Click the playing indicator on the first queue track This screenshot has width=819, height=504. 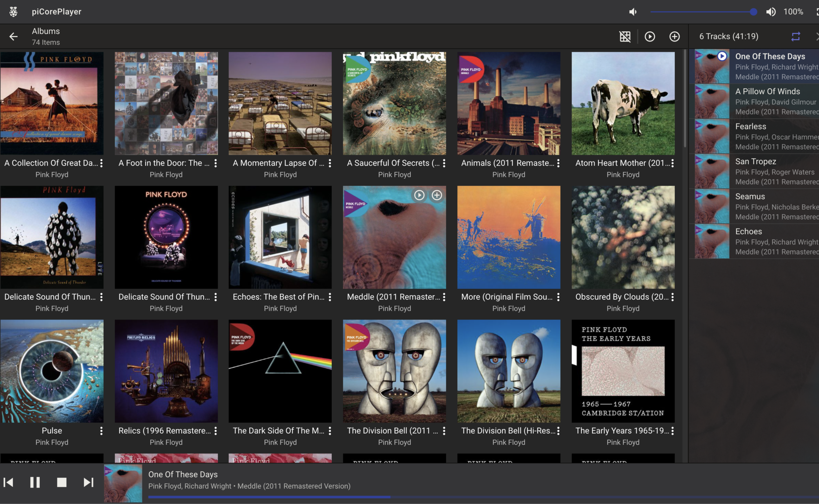point(722,56)
